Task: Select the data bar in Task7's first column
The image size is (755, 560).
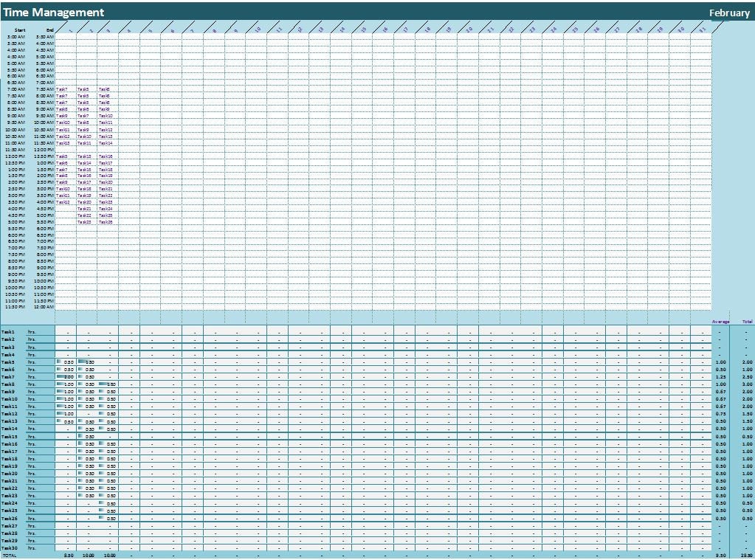Action: click(x=60, y=378)
